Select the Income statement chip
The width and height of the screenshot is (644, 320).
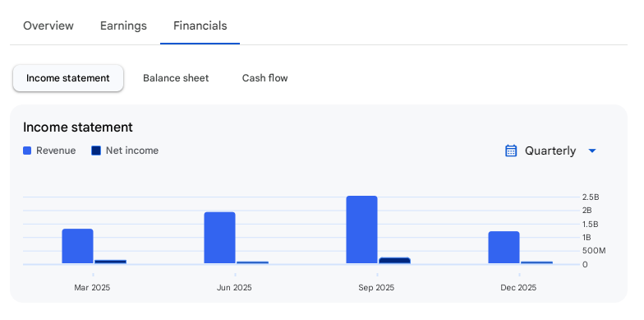67,78
